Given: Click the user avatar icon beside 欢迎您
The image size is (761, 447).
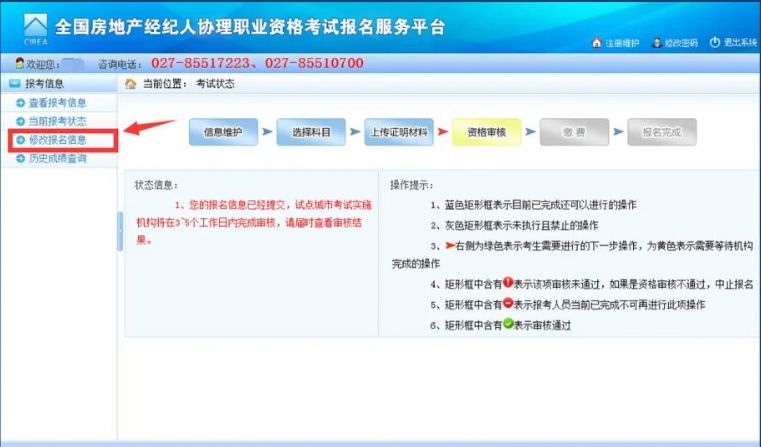Looking at the screenshot, I should tap(20, 63).
